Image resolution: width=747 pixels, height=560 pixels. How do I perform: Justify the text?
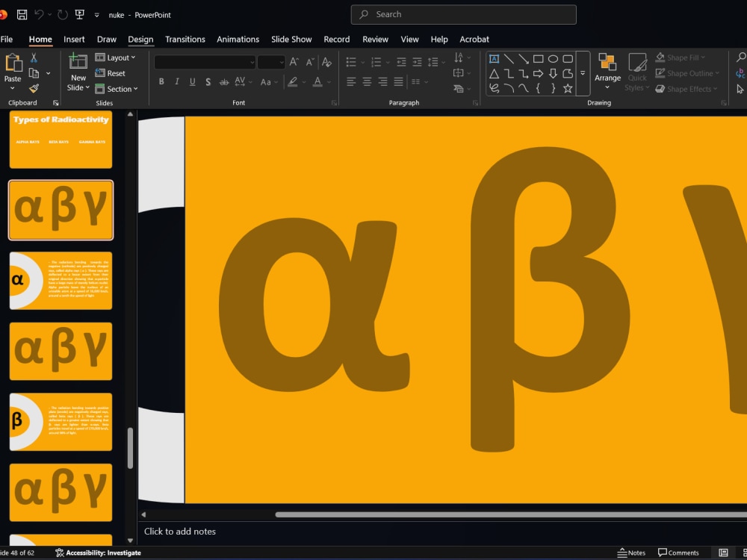pyautogui.click(x=398, y=82)
